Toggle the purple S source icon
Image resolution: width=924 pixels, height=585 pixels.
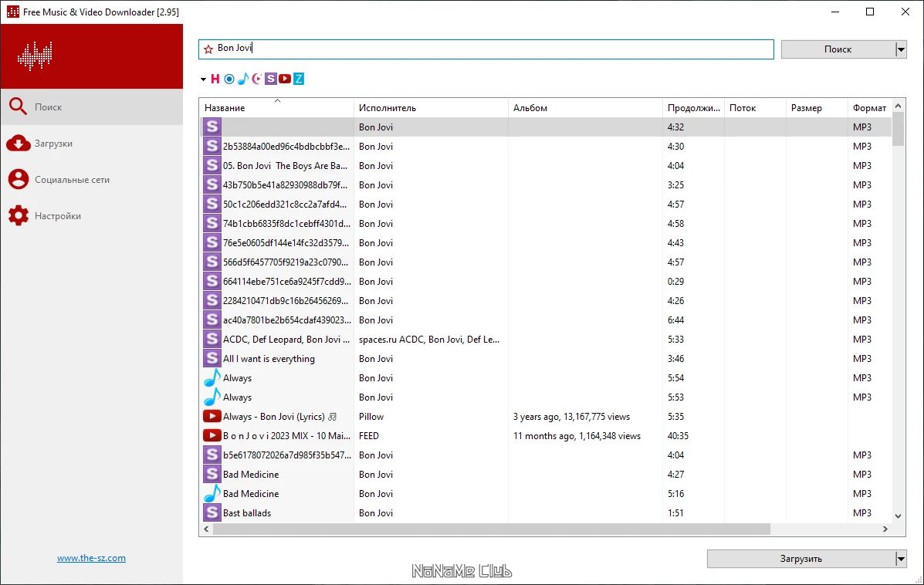(x=270, y=79)
